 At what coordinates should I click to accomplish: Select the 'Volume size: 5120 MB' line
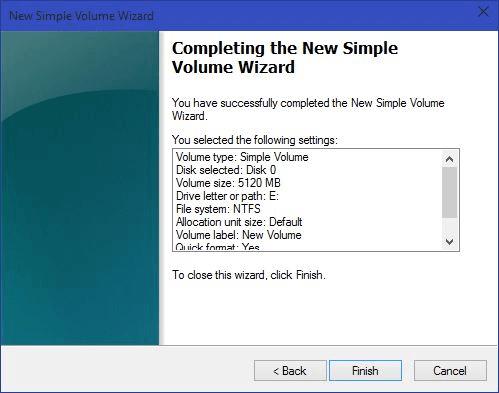tap(228, 183)
